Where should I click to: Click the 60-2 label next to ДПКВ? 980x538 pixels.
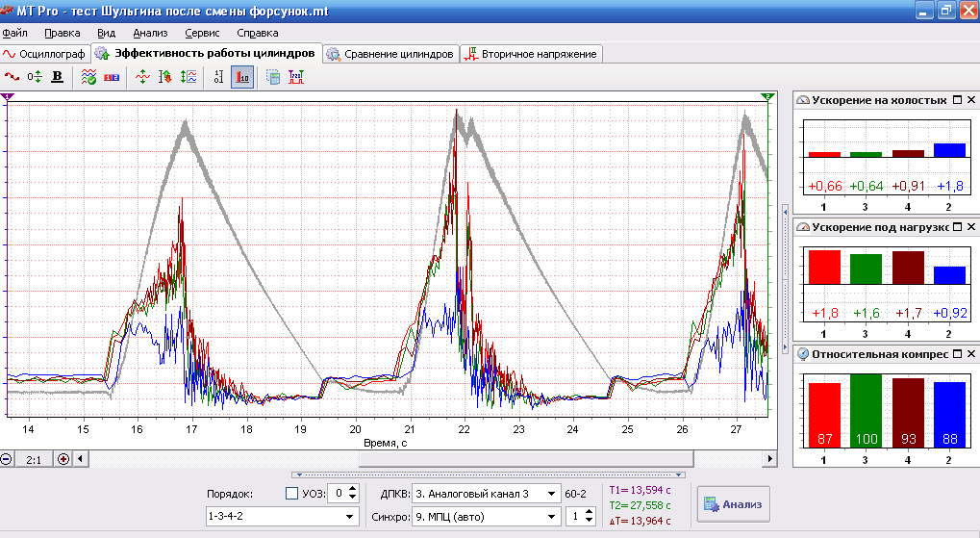(575, 494)
